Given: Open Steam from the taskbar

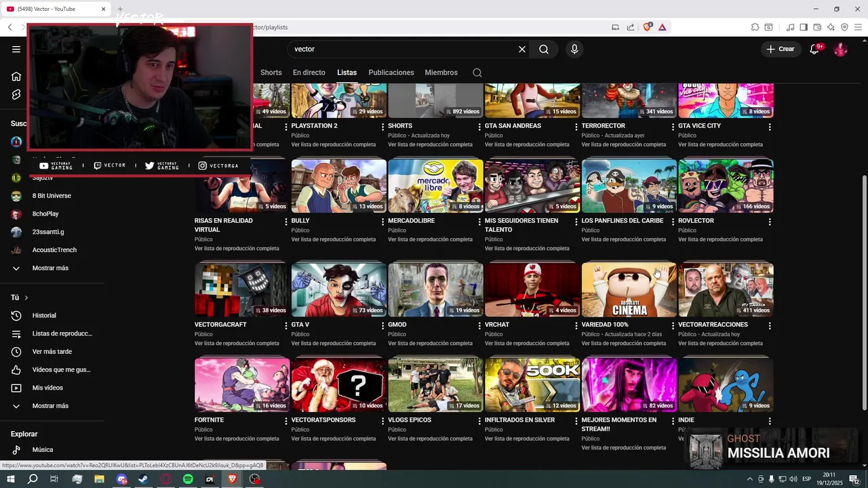Looking at the screenshot, I should [144, 479].
